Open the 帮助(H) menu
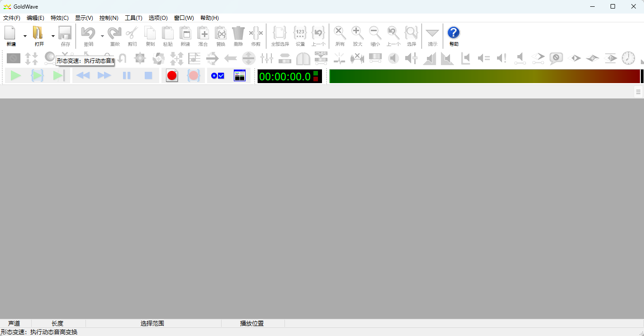The width and height of the screenshot is (644, 336). (209, 18)
